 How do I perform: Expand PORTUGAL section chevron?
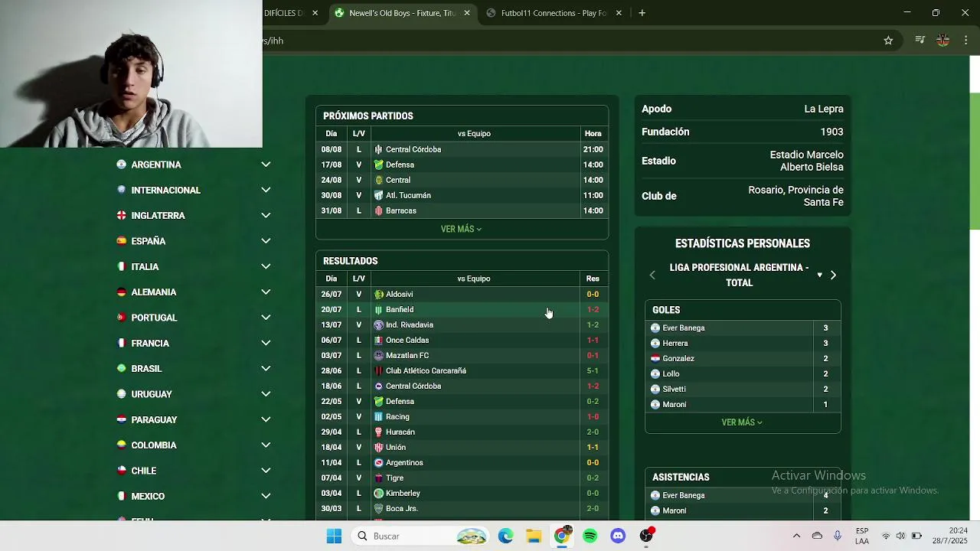(266, 318)
